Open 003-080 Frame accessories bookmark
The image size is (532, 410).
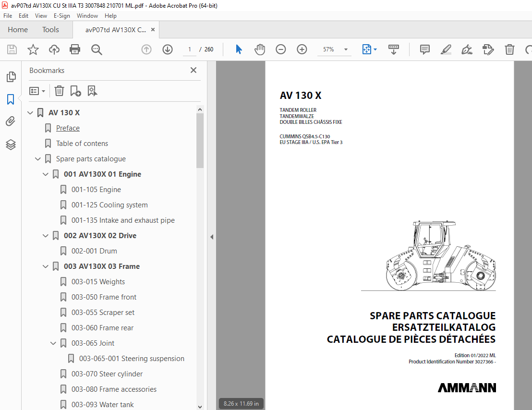(114, 389)
